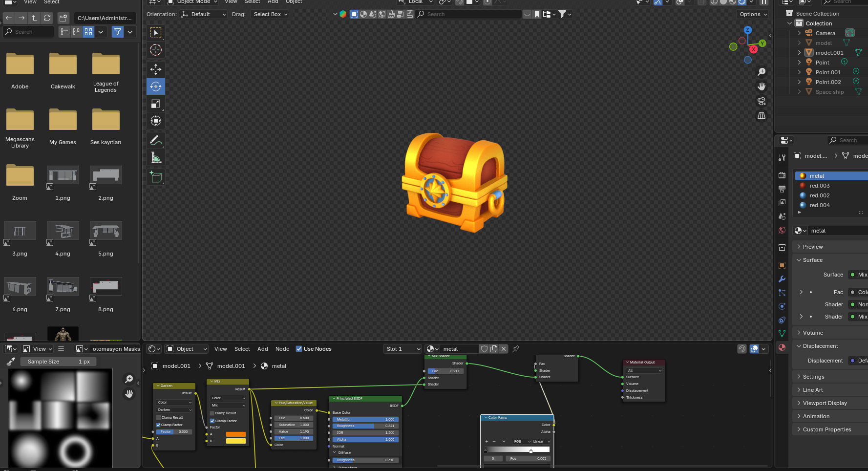The width and height of the screenshot is (868, 471).
Task: Select the Move tool in viewport toolbar
Action: click(x=156, y=69)
